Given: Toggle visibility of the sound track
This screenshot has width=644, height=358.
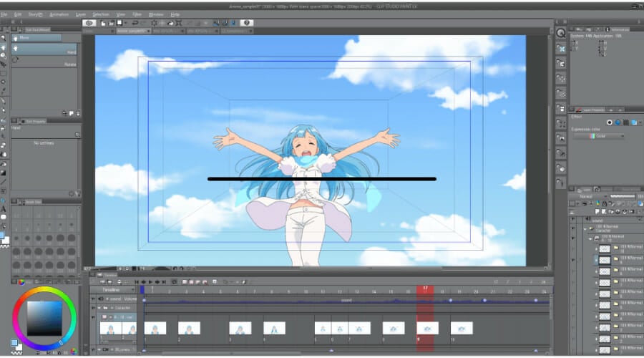Looking at the screenshot, I should pyautogui.click(x=93, y=299).
